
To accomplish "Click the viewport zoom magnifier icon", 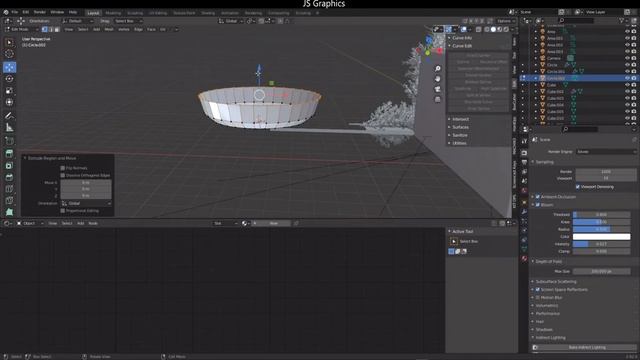I will coord(438,69).
